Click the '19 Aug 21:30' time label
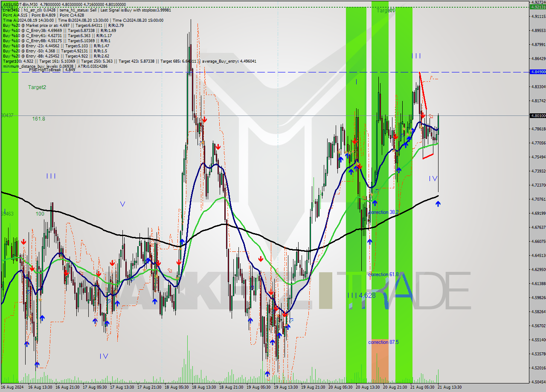Screen dimensions: 546x392 [313, 387]
